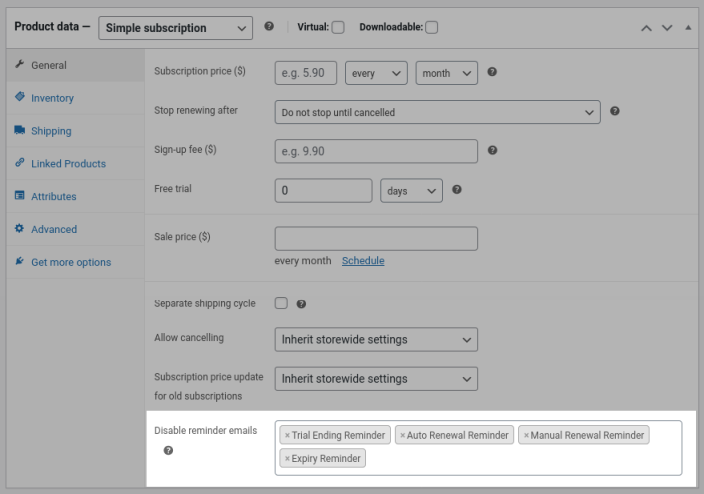Expand the Stop renewing after dropdown
This screenshot has height=494, width=704.
[x=437, y=112]
